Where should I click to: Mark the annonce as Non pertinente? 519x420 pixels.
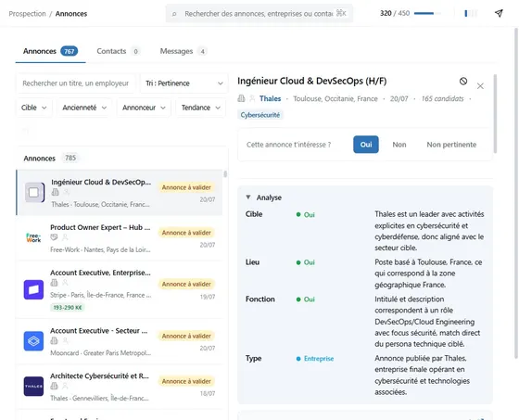click(x=451, y=145)
